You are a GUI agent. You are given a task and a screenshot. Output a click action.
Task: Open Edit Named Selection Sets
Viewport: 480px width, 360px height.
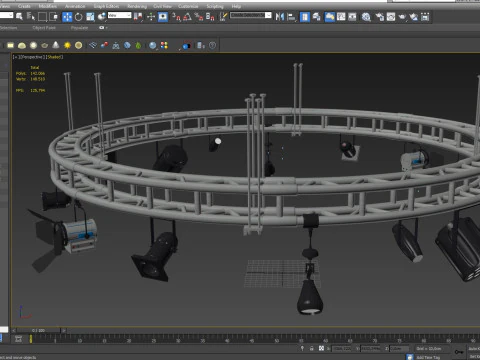click(223, 17)
